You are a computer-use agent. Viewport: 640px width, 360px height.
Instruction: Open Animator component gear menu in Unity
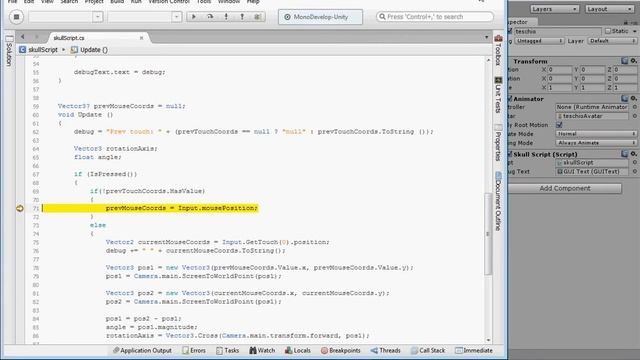coord(633,98)
